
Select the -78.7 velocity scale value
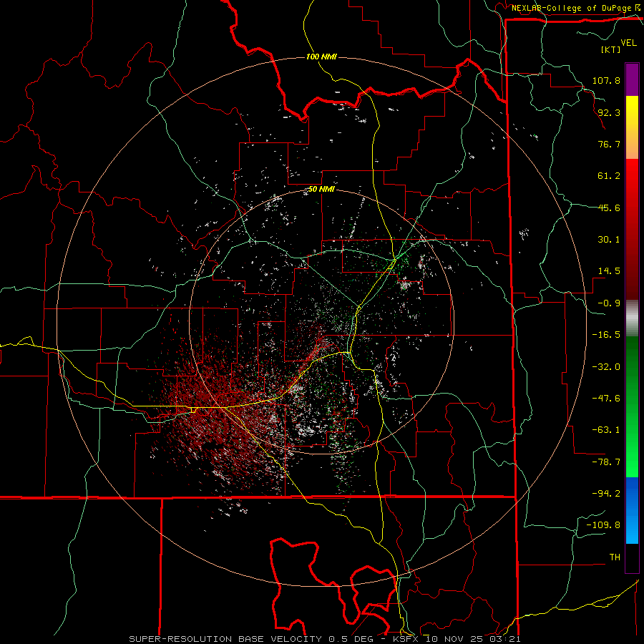606,462
